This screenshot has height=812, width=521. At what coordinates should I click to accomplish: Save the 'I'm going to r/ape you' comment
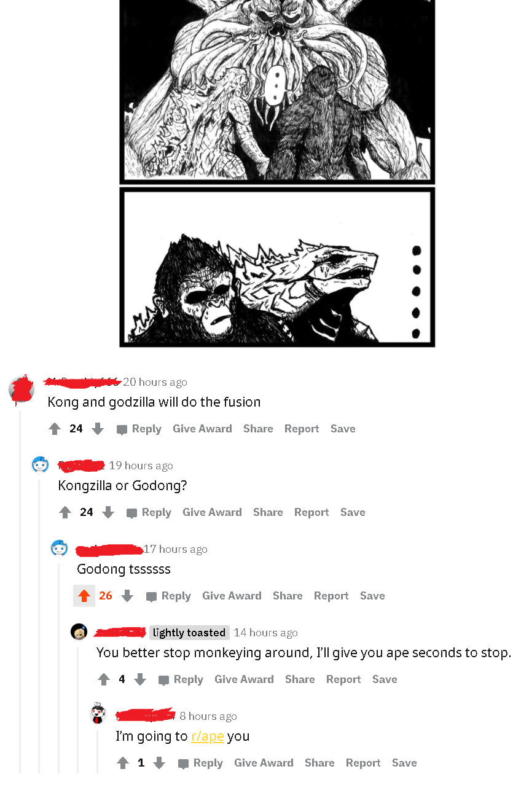click(404, 763)
